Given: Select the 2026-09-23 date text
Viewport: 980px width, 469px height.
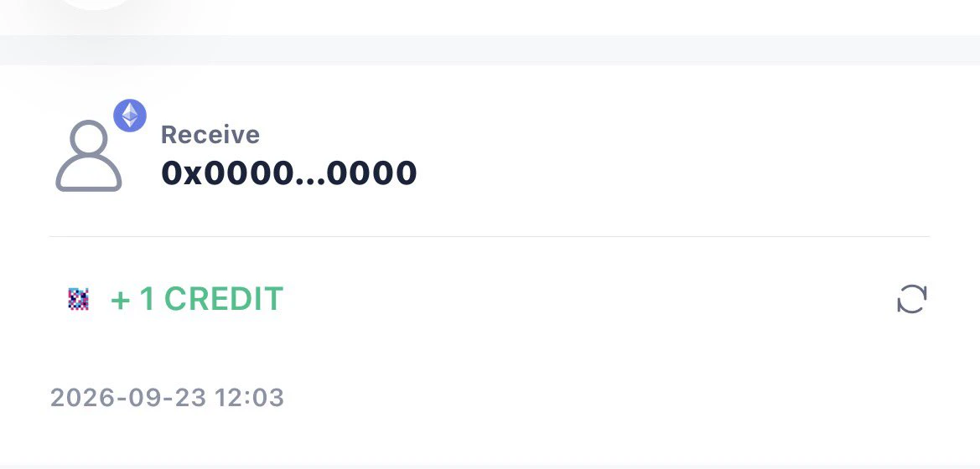Looking at the screenshot, I should pos(128,398).
